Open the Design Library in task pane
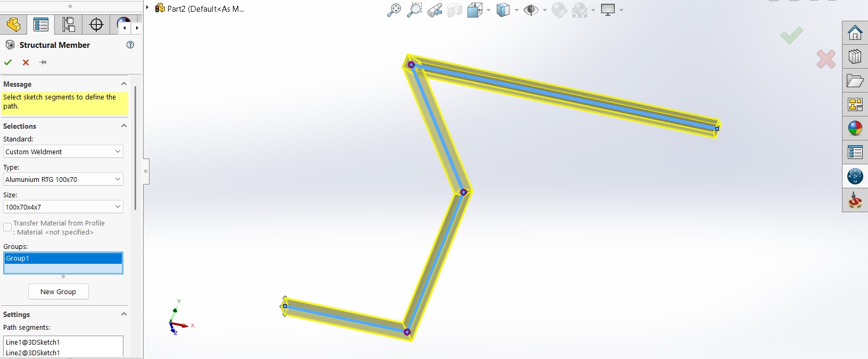Screen dimensions: 868x359 click(x=855, y=56)
